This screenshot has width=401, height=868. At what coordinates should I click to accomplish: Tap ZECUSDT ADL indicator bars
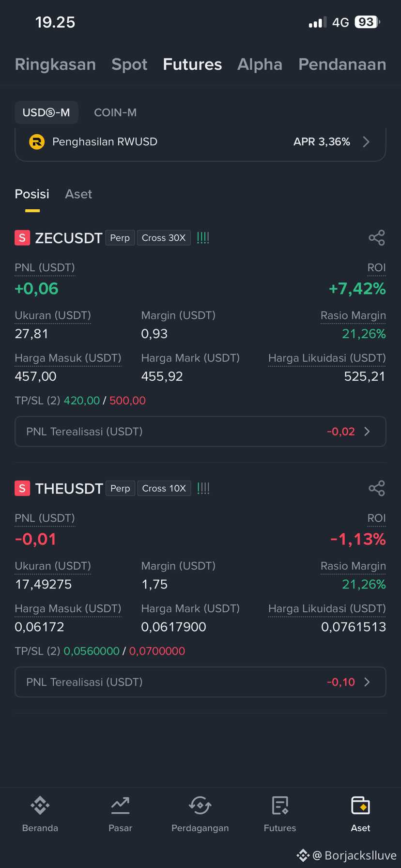click(x=203, y=238)
